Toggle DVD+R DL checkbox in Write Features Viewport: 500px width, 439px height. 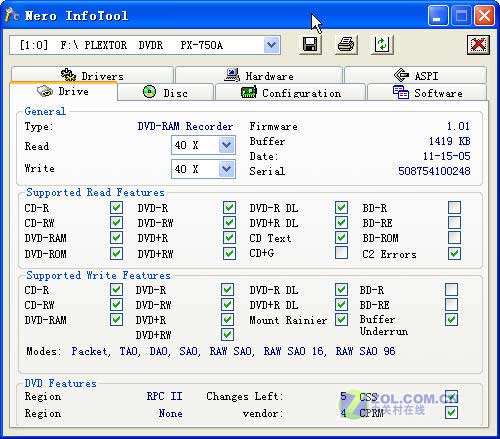(x=341, y=304)
